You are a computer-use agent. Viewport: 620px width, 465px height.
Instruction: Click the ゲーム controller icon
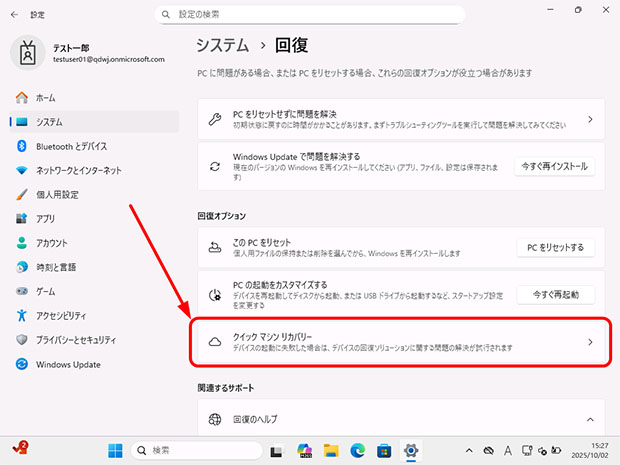point(22,291)
